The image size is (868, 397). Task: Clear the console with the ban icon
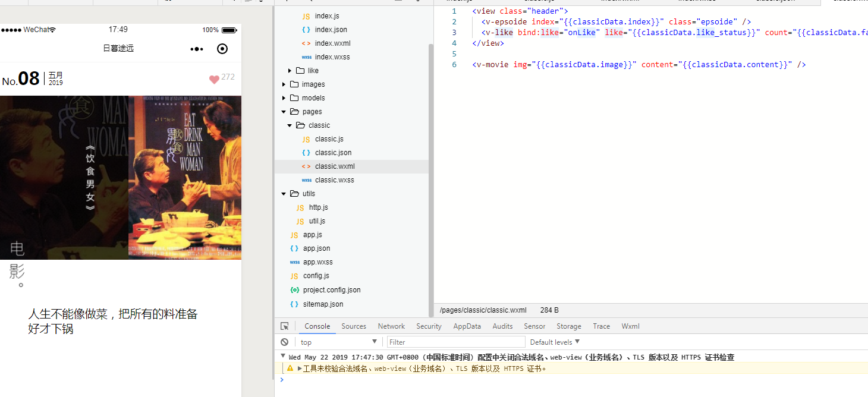tap(285, 342)
